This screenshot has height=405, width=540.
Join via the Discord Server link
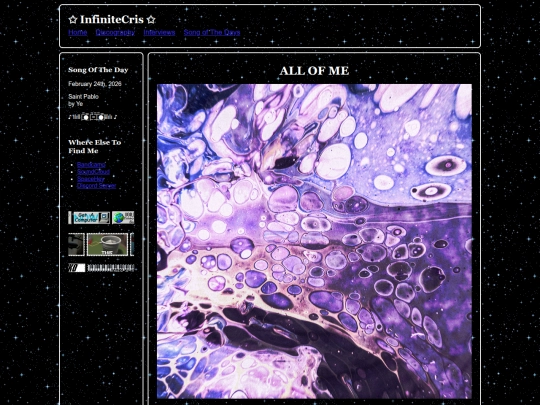[x=96, y=186]
